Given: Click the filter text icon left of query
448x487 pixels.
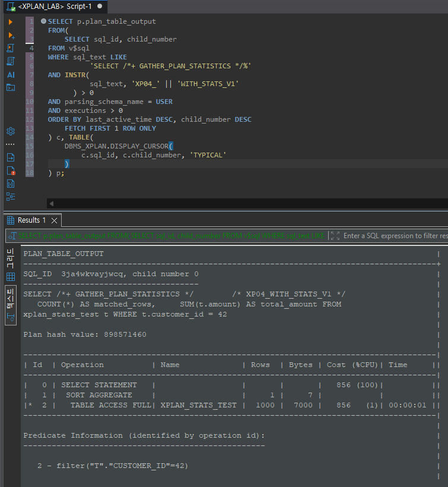Looking at the screenshot, I should [12, 236].
